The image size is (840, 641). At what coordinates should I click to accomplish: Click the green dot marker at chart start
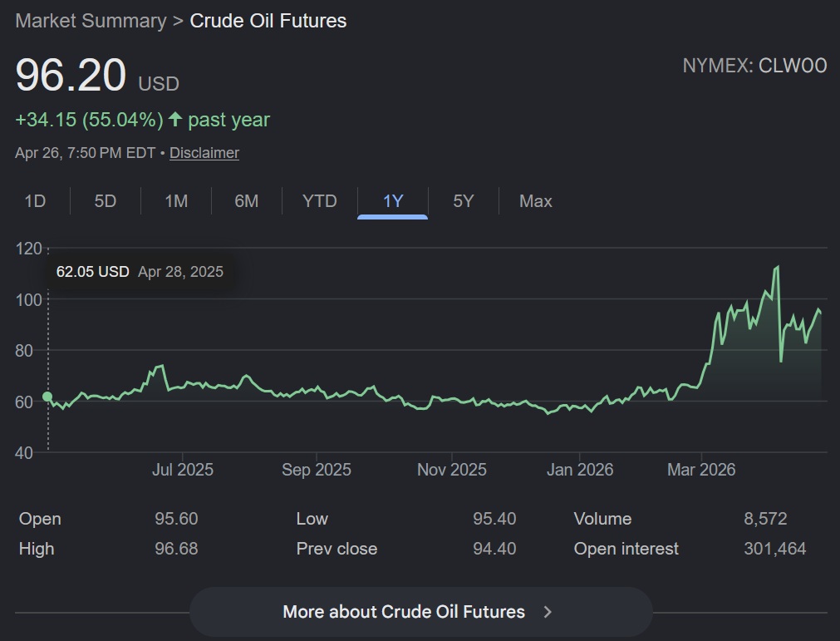pos(47,397)
